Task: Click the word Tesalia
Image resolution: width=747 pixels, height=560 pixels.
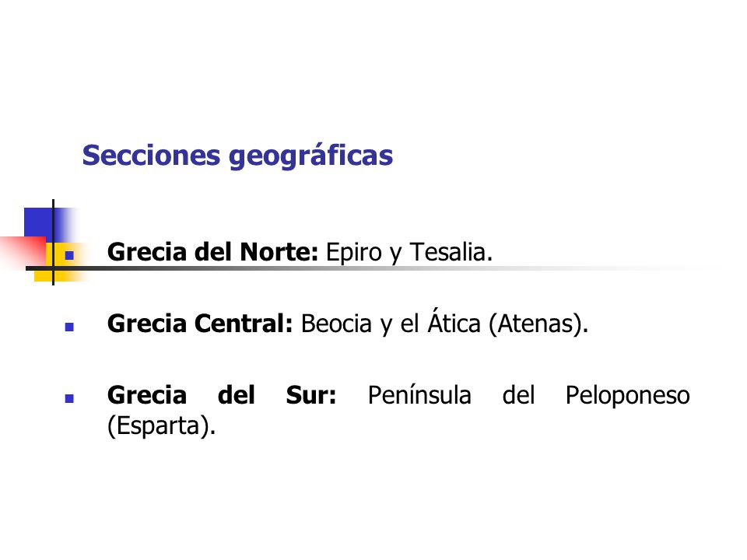Action: (447, 252)
